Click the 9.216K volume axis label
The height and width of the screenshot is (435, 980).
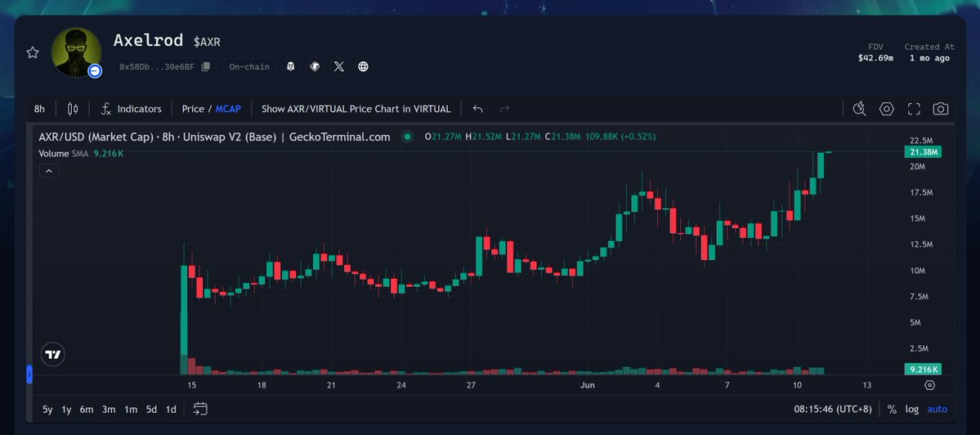(x=923, y=369)
